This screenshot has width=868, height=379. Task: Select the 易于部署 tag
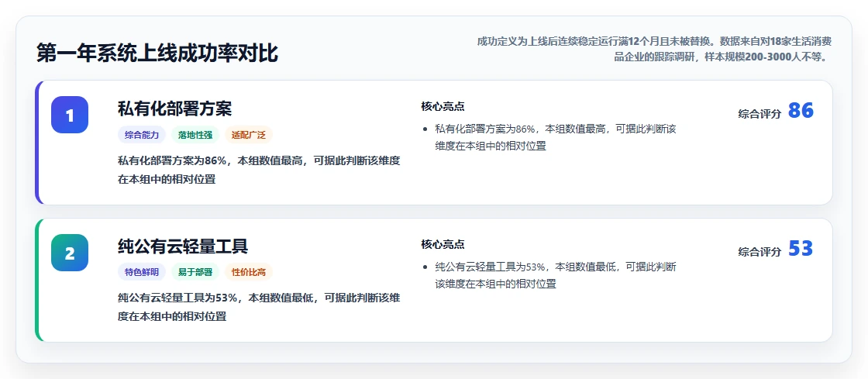click(195, 272)
